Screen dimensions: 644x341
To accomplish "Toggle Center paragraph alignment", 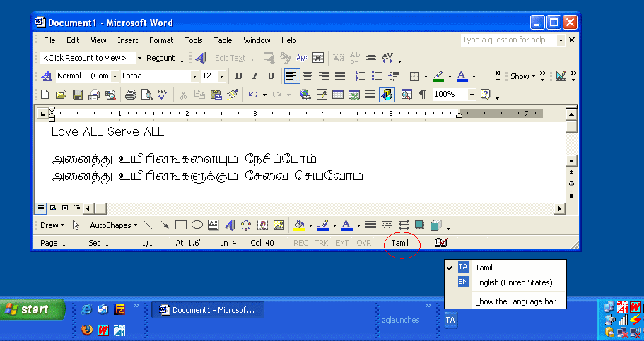I will click(x=308, y=76).
